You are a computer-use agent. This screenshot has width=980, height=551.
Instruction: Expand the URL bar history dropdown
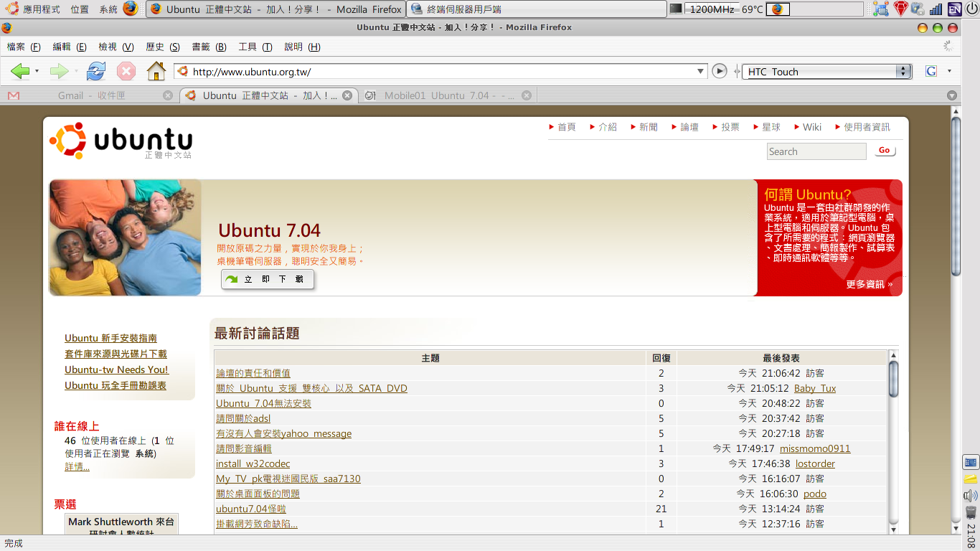(702, 71)
